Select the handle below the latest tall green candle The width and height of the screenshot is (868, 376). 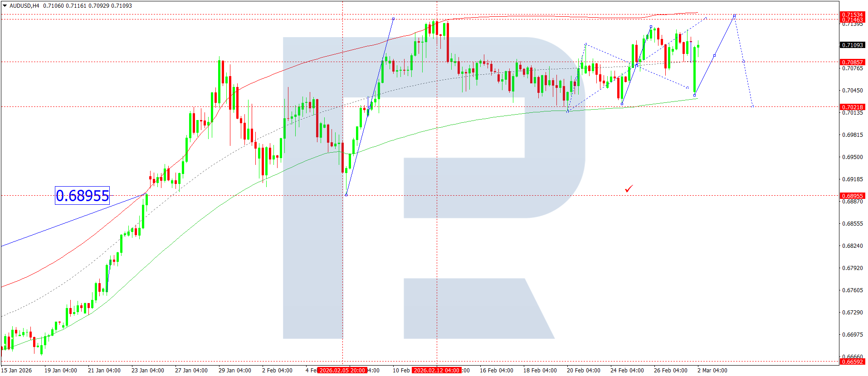click(695, 95)
